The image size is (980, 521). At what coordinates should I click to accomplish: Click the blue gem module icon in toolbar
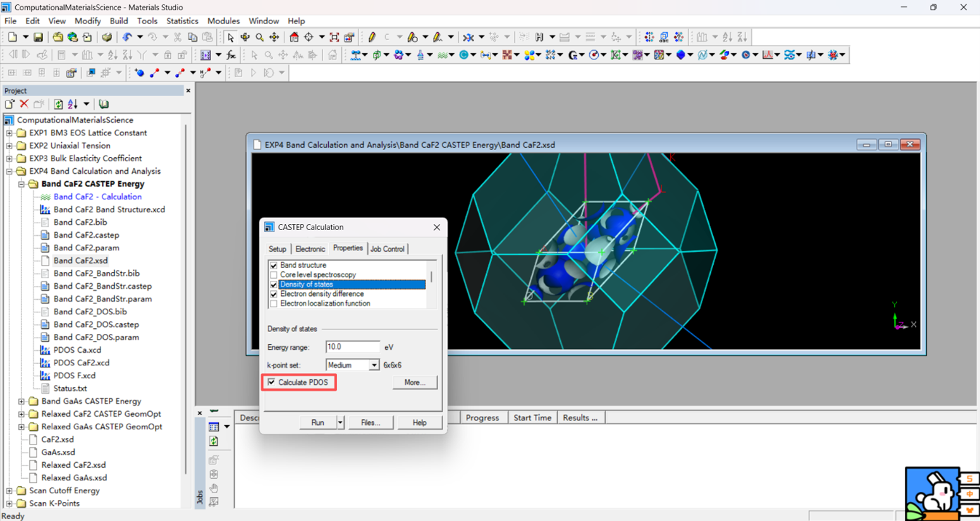tap(680, 55)
